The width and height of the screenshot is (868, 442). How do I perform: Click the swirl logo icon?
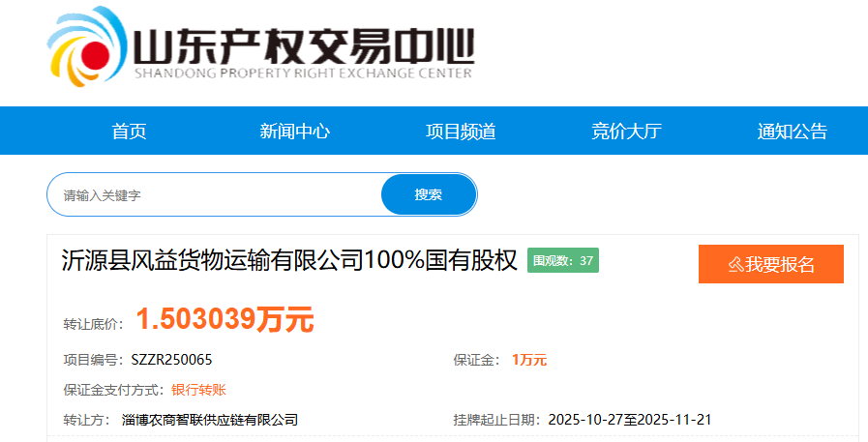tap(87, 46)
